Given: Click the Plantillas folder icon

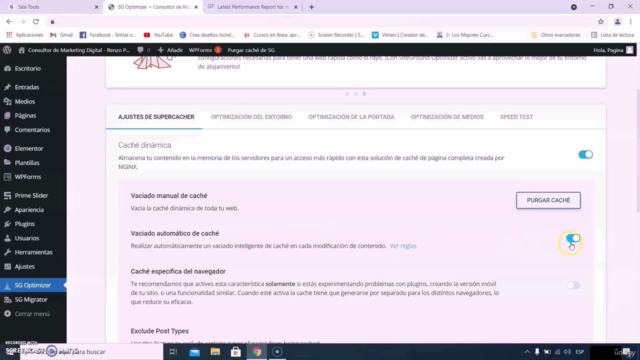Looking at the screenshot, I should (x=7, y=162).
